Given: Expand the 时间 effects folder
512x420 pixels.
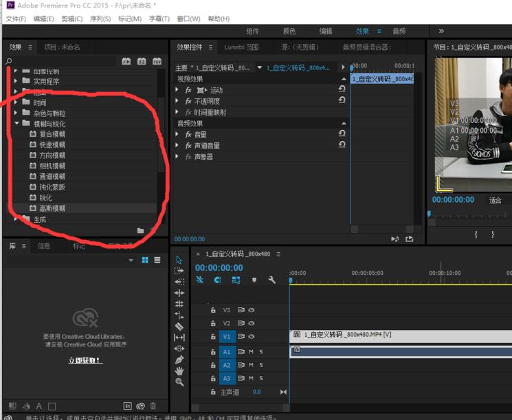Looking at the screenshot, I should [x=16, y=102].
